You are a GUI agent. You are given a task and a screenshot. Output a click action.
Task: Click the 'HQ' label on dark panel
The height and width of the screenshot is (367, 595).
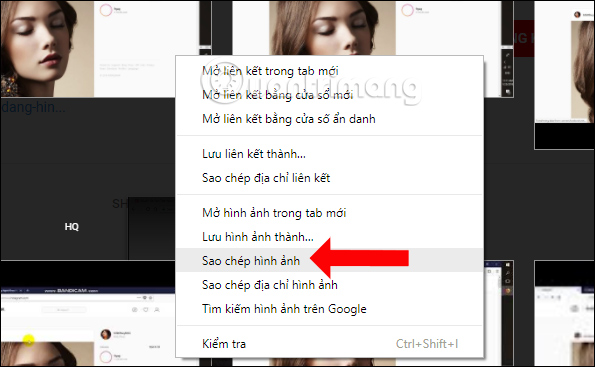point(71,227)
